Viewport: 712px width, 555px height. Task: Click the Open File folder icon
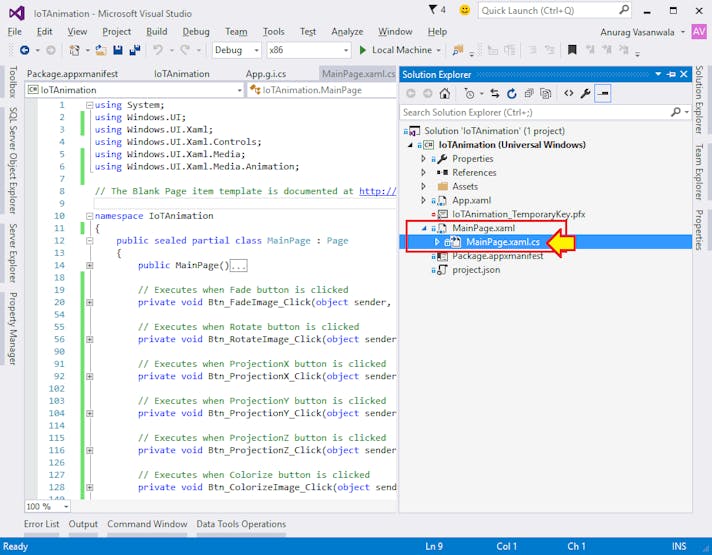pyautogui.click(x=101, y=50)
